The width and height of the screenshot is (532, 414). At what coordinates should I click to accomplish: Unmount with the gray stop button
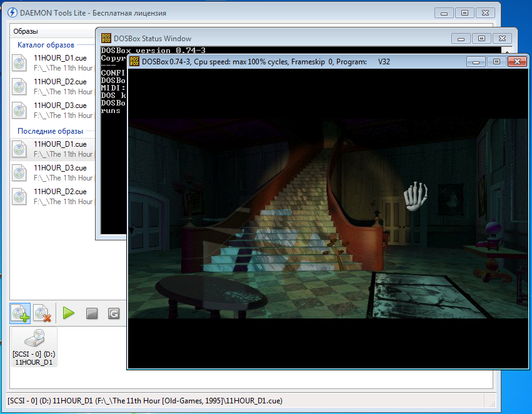tap(92, 313)
